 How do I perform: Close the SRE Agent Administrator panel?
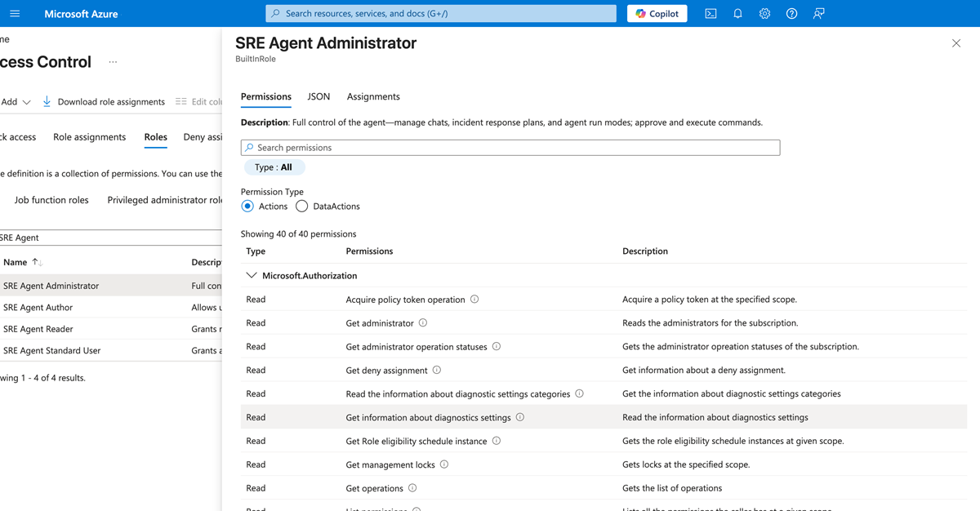tap(956, 43)
